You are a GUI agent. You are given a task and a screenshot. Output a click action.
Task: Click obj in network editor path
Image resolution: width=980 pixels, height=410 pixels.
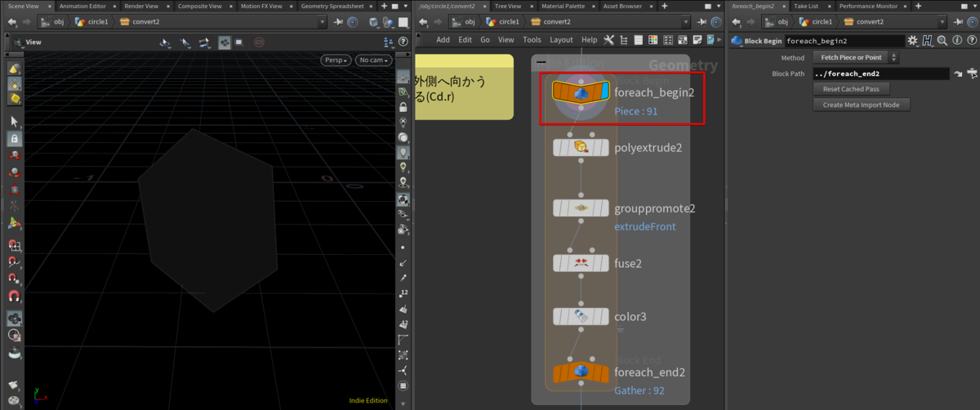tap(463, 22)
